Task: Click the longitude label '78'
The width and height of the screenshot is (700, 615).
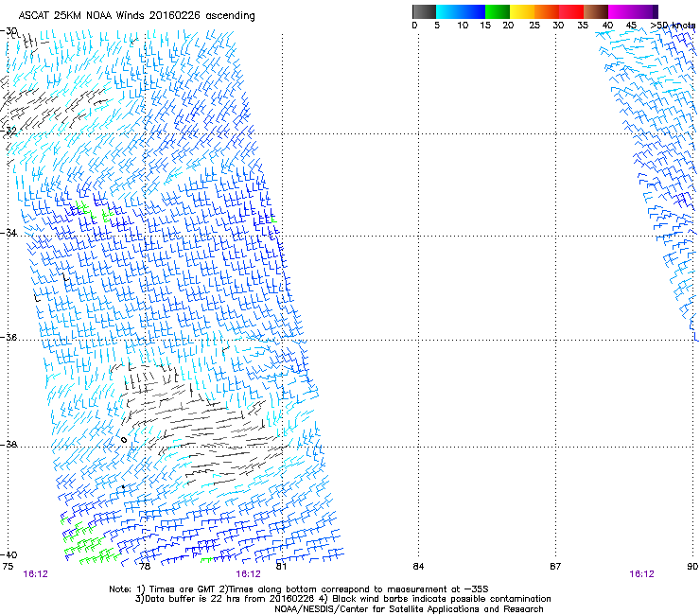Action: (x=145, y=567)
